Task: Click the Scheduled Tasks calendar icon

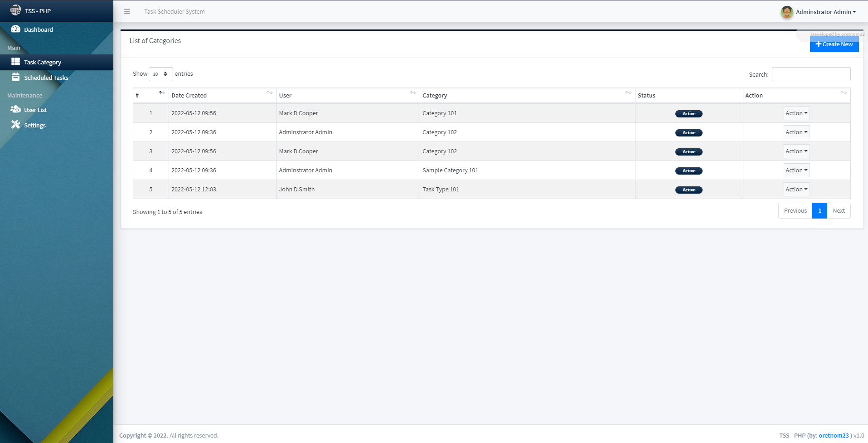Action: [16, 77]
